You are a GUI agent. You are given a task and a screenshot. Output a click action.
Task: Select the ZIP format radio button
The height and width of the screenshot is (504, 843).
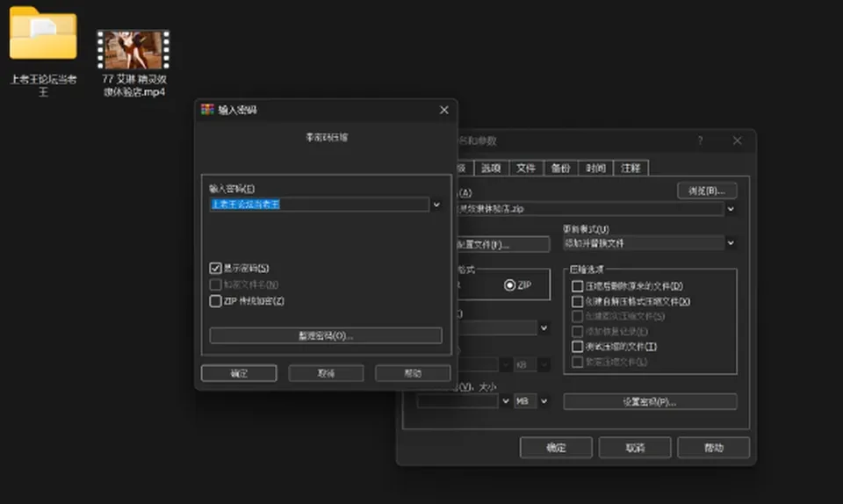coord(509,284)
